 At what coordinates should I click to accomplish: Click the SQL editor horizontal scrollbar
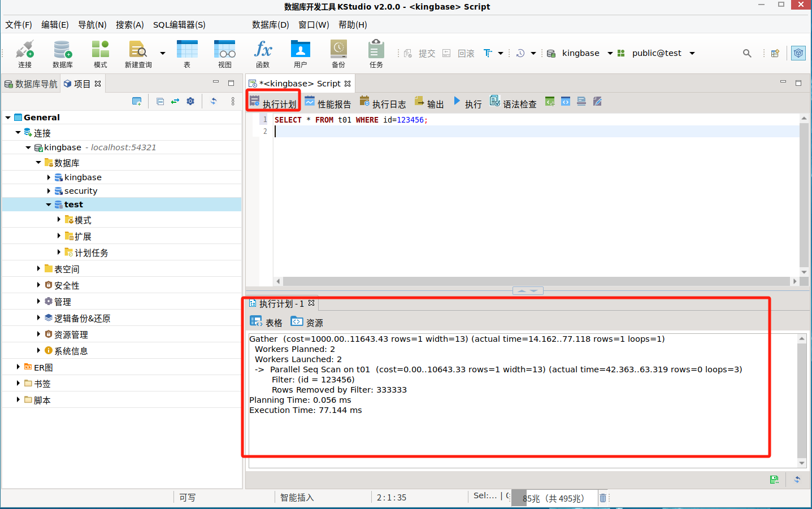536,281
